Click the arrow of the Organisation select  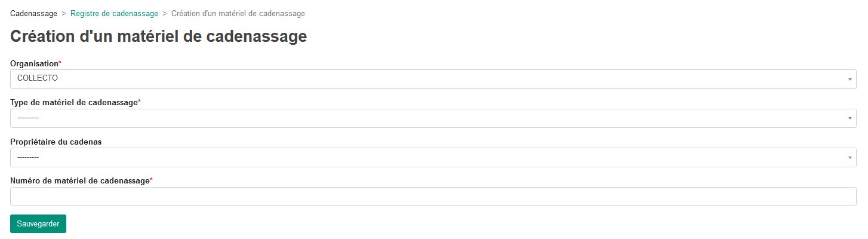(849, 79)
